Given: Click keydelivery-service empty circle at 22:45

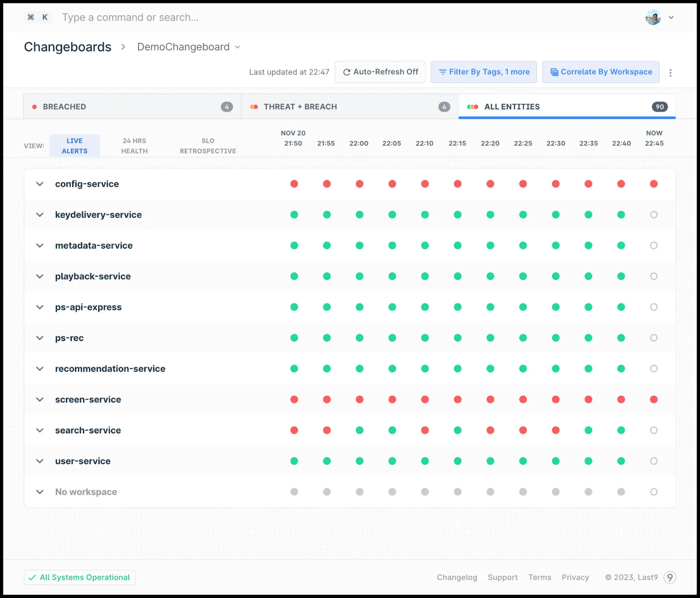Looking at the screenshot, I should (654, 215).
